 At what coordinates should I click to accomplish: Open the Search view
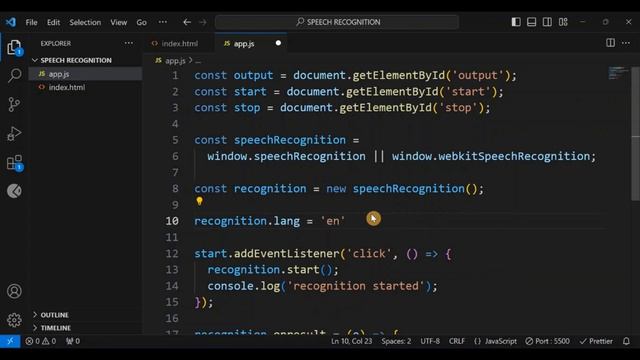14,76
